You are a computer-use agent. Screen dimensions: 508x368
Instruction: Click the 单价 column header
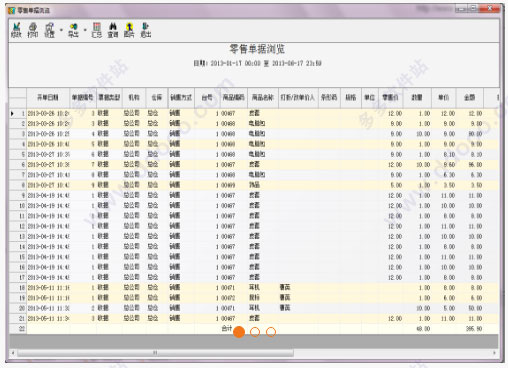click(444, 97)
